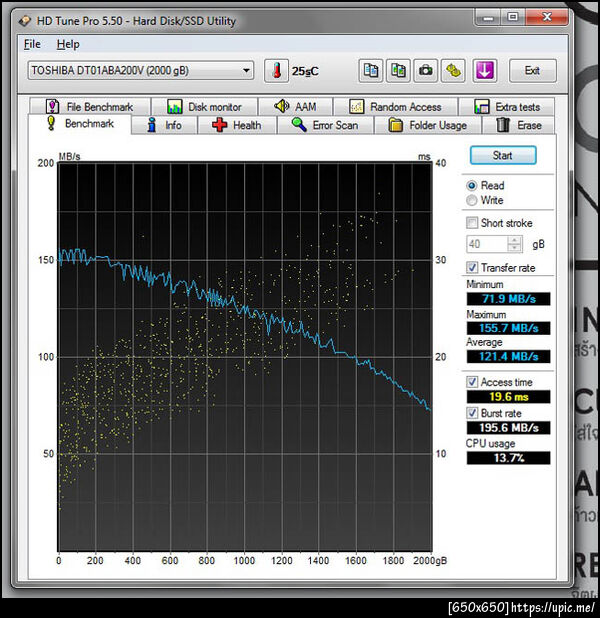Toggle the Access time checkbox
The width and height of the screenshot is (600, 618).
point(472,382)
